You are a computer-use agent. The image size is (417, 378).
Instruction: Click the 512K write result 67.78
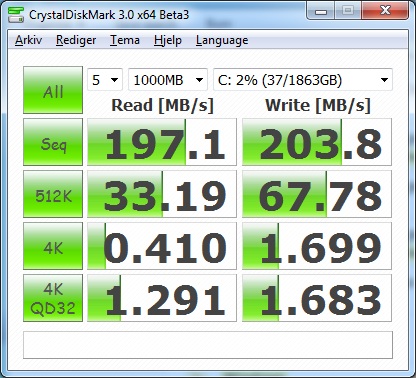317,194
